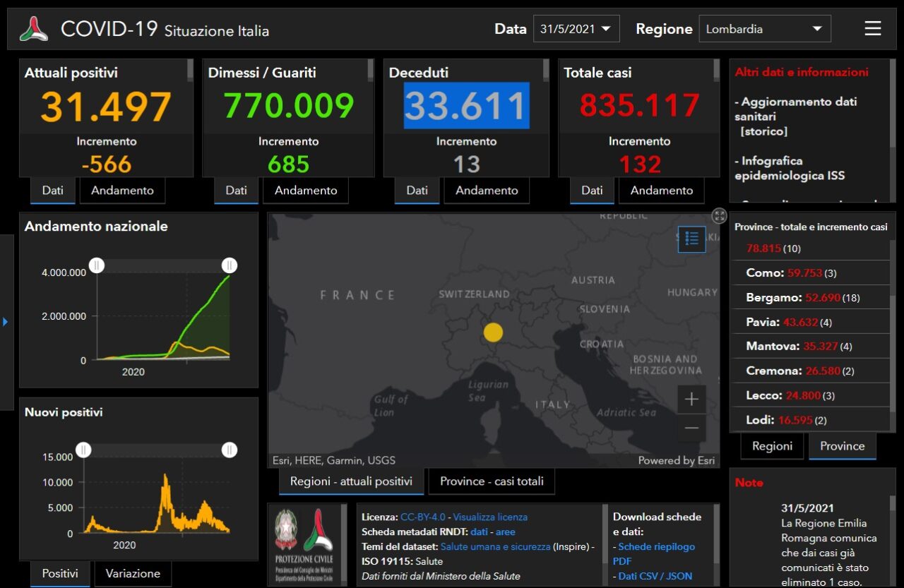
Task: Expand the left side panel arrow
Action: coord(6,322)
